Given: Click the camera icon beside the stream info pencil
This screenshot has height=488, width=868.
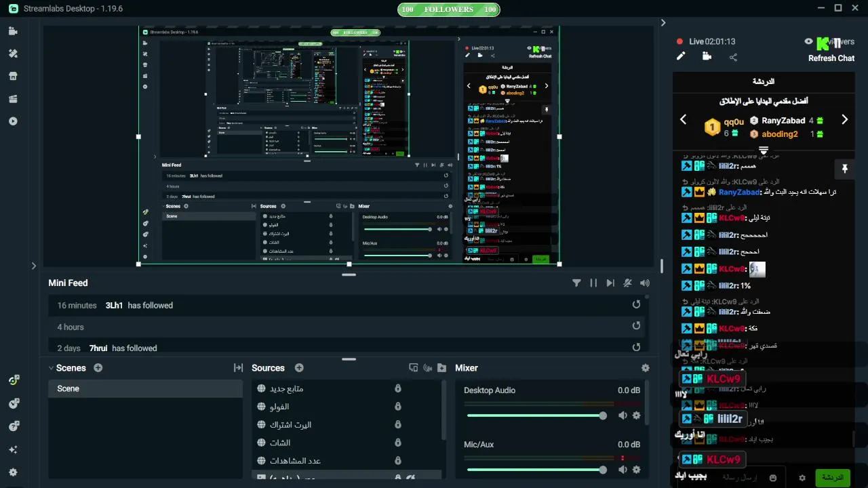Looking at the screenshot, I should point(707,57).
